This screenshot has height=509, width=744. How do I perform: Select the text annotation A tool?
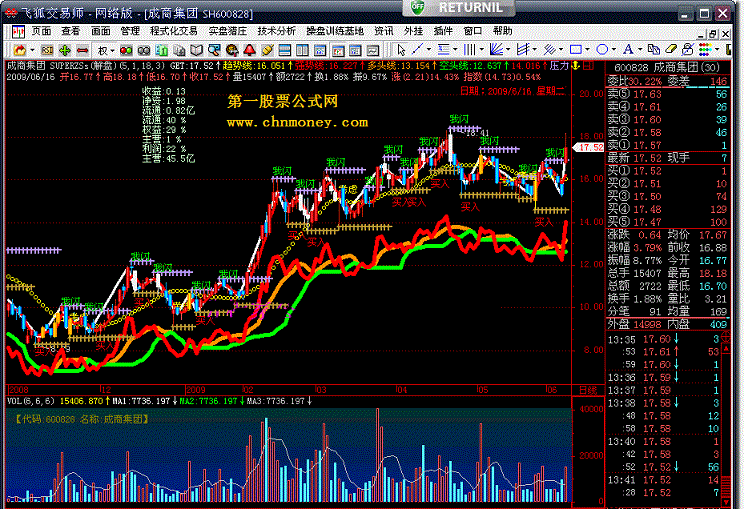[628, 49]
